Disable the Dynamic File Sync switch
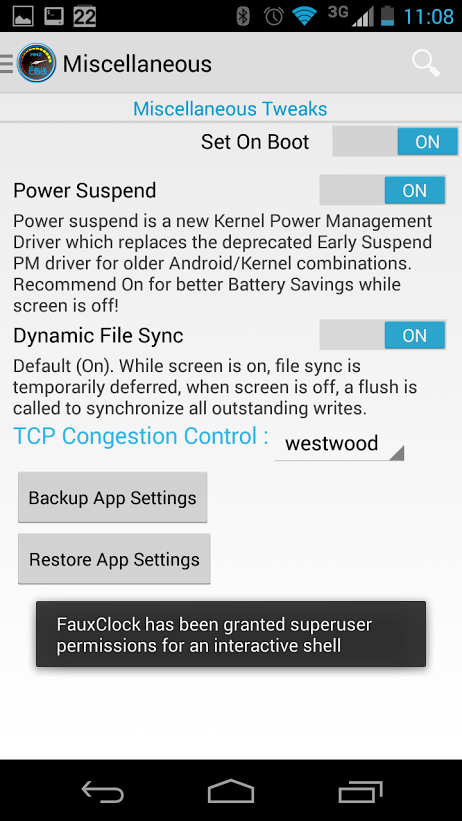 [x=382, y=335]
